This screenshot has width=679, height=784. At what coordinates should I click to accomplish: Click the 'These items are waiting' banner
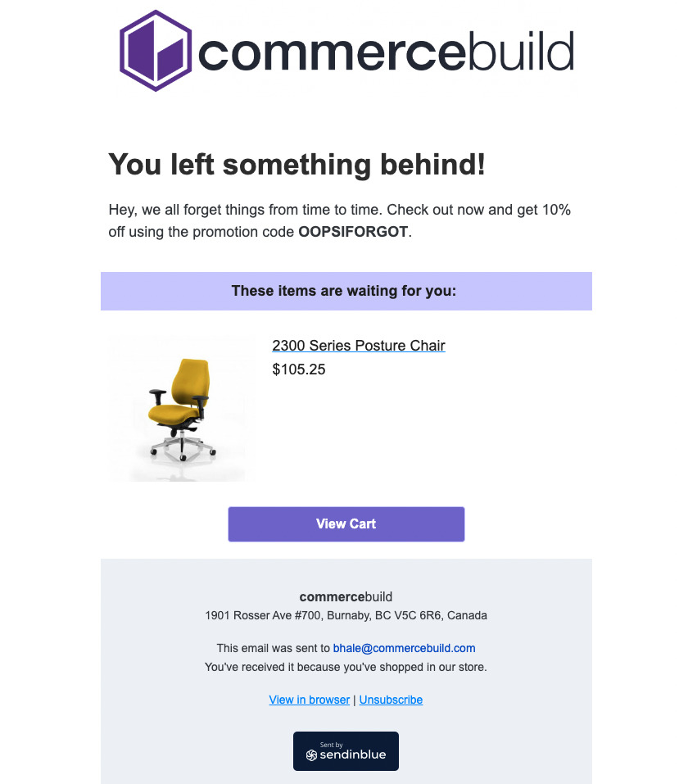[346, 291]
